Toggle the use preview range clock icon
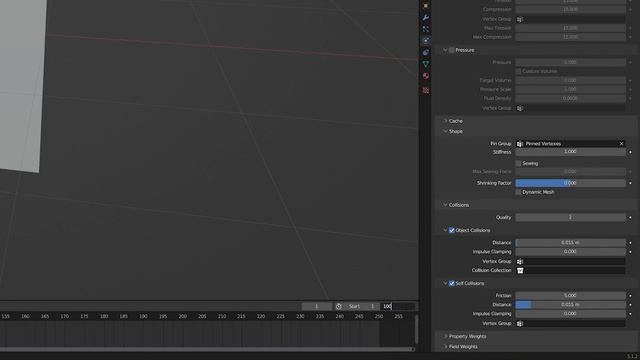 [338, 306]
